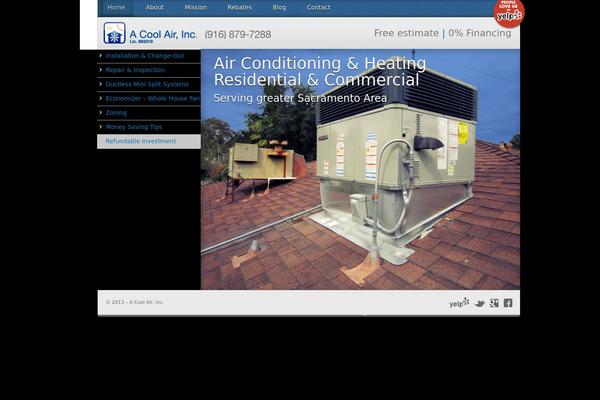The image size is (600, 400).
Task: Select highlighted Refundable Investment item
Action: [x=149, y=141]
